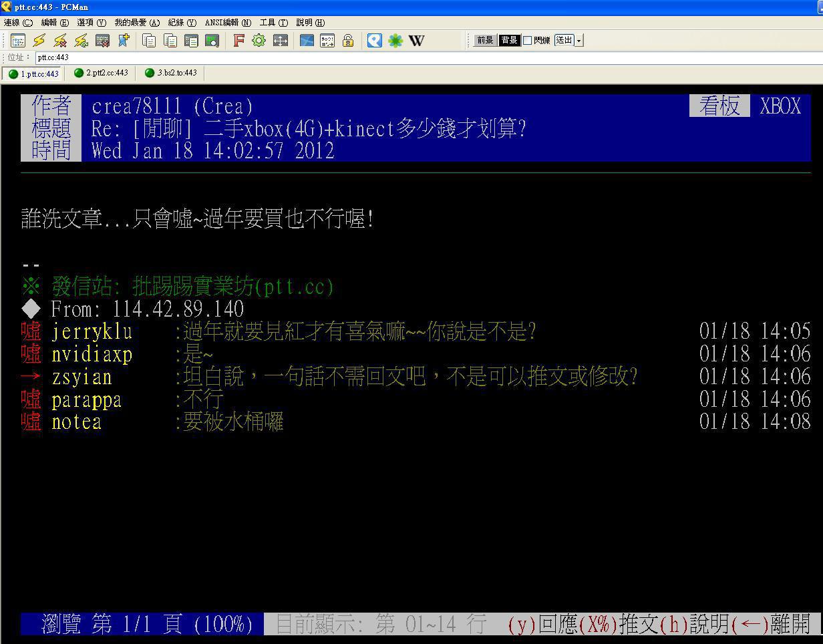
Task: Click the blue view panel icon
Action: click(x=307, y=41)
